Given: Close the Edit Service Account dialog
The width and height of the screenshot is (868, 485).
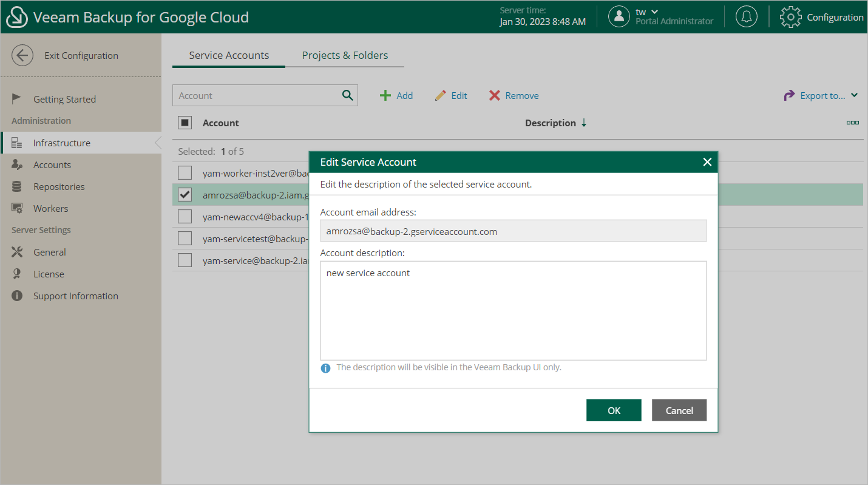Looking at the screenshot, I should pyautogui.click(x=707, y=162).
